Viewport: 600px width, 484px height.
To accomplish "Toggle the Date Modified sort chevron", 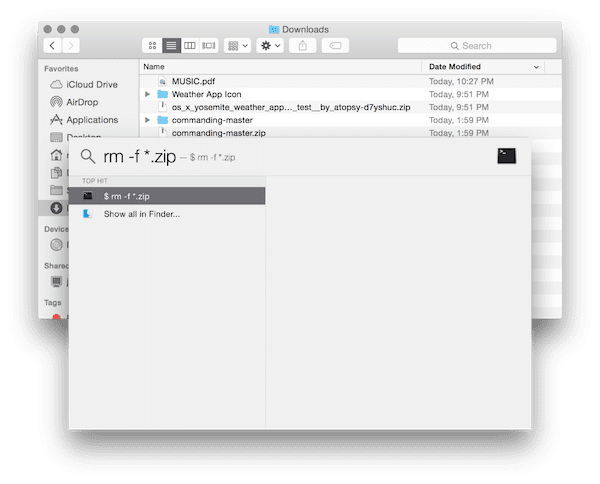I will click(536, 67).
